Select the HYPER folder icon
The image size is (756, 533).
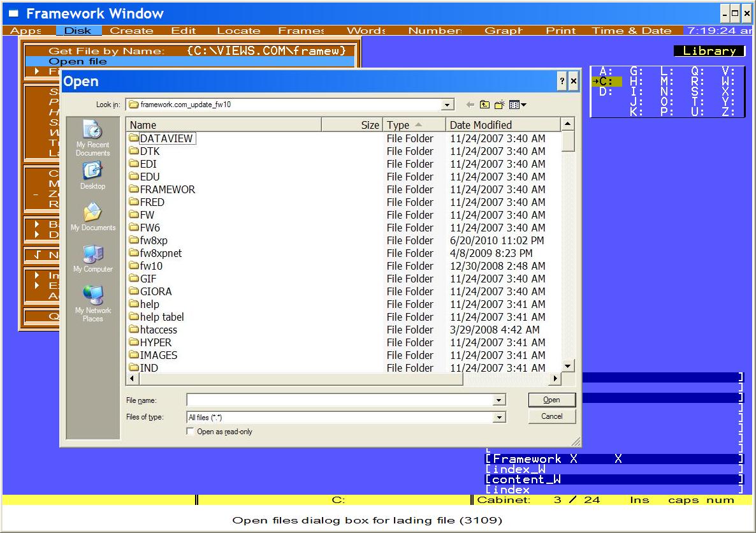[134, 342]
